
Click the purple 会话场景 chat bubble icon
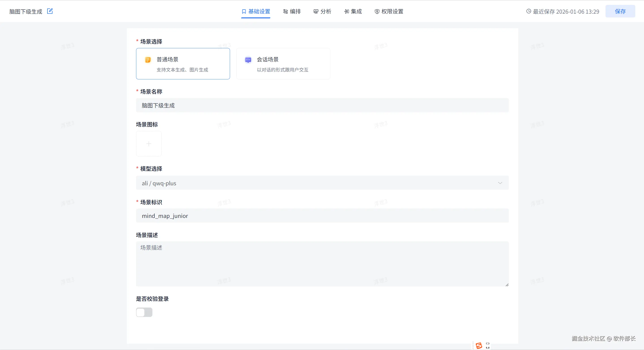[x=248, y=60]
